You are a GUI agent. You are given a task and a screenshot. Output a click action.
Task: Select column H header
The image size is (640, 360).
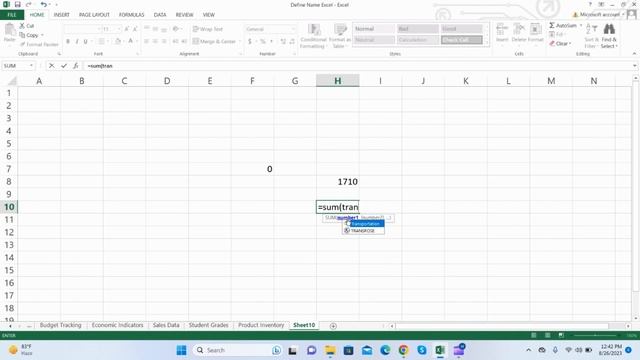pyautogui.click(x=338, y=81)
